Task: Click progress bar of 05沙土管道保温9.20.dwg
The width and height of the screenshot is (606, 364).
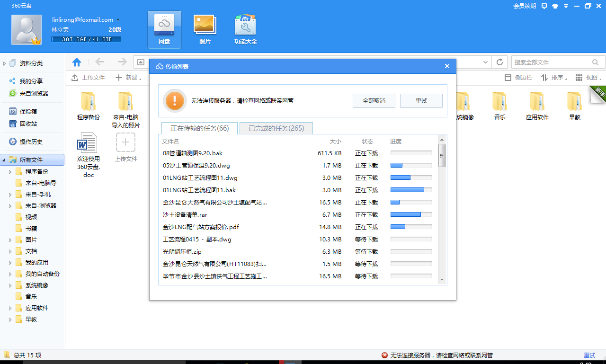Action: (x=411, y=165)
